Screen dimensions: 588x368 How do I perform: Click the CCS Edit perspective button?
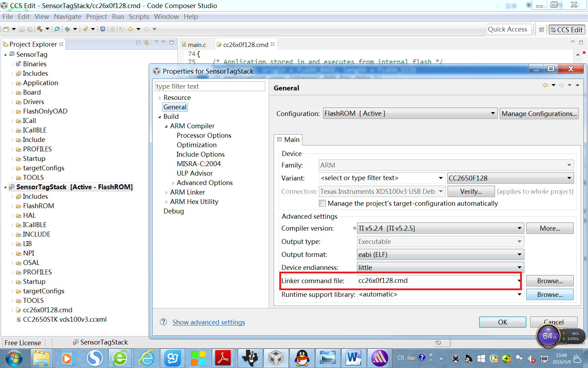click(567, 30)
